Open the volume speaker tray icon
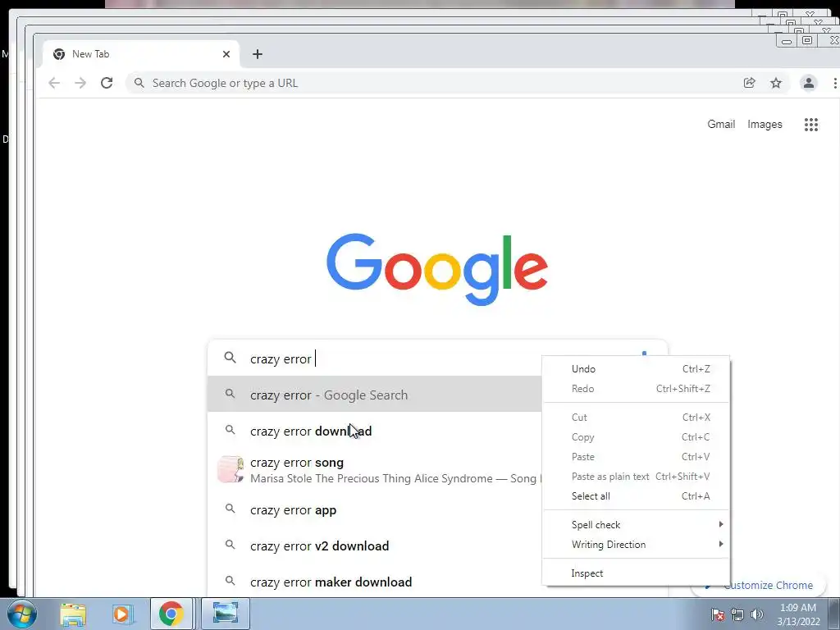This screenshot has width=840, height=630. [x=757, y=614]
